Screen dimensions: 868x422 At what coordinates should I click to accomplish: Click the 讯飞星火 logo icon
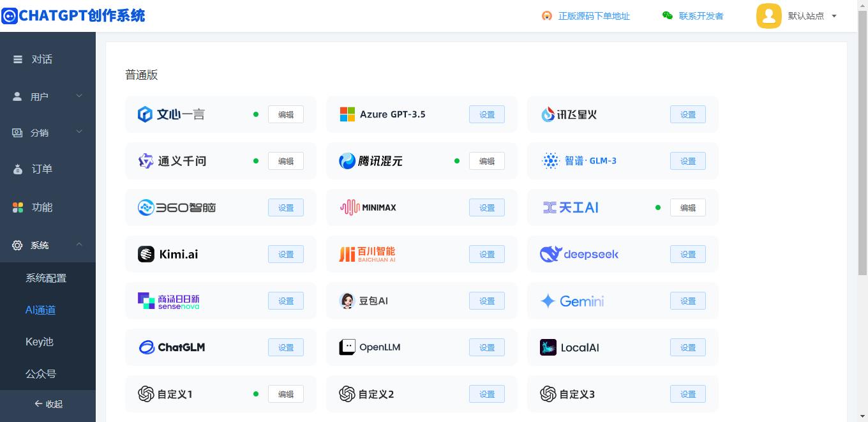(548, 114)
